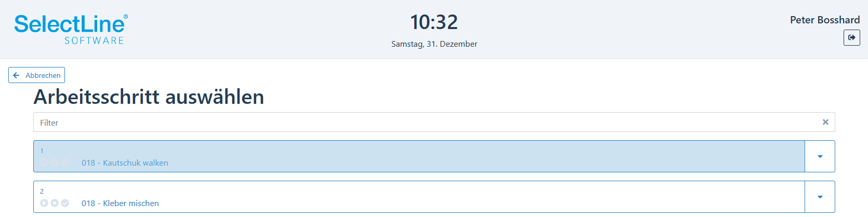Click pause icon on Kautschuk walken step
Image resolution: width=868 pixels, height=217 pixels.
point(55,162)
